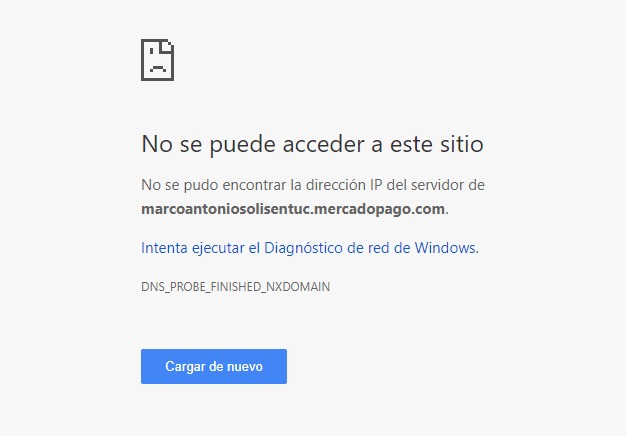626x436 pixels.
Task: Reload the page with Cargar de nuevo
Action: pyautogui.click(x=214, y=367)
